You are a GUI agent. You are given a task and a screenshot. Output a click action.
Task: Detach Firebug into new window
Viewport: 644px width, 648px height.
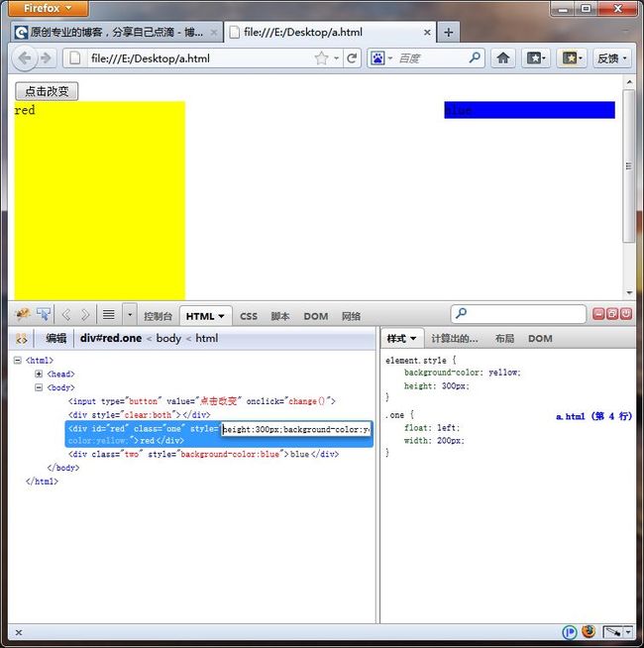tap(612, 314)
